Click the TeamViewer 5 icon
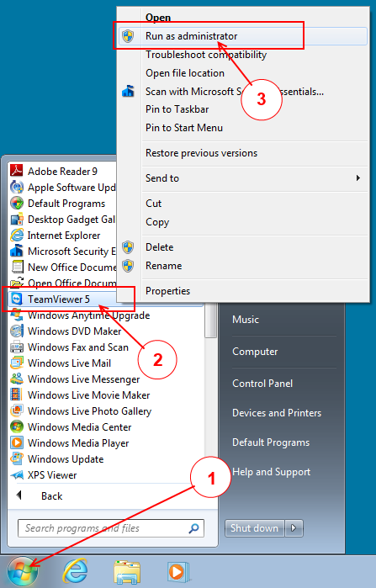The width and height of the screenshot is (376, 588). 17,299
